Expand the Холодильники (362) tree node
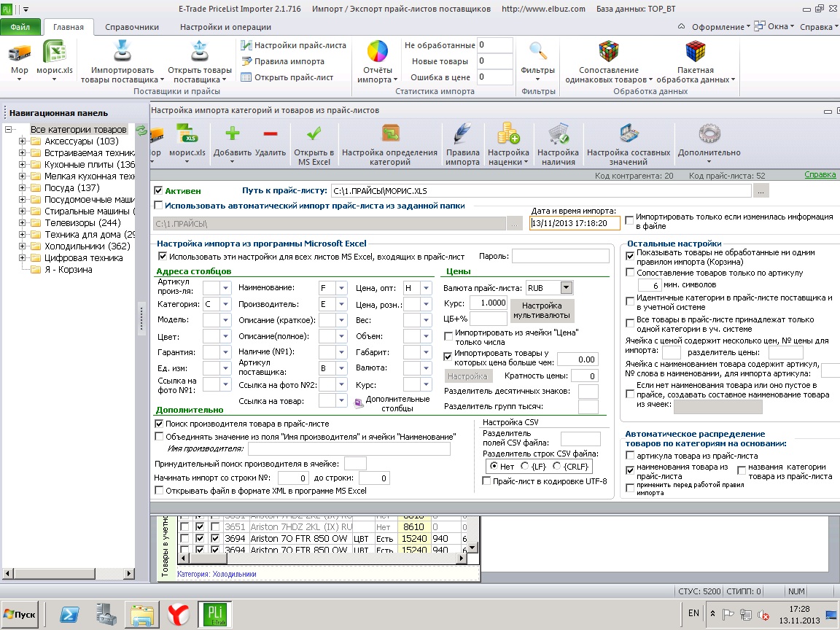This screenshot has height=630, width=840. click(22, 246)
